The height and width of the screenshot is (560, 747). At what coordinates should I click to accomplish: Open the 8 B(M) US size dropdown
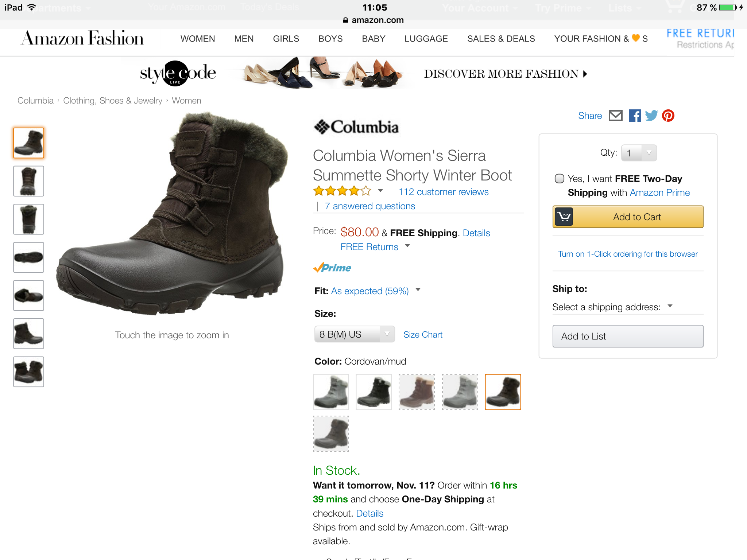tap(355, 334)
